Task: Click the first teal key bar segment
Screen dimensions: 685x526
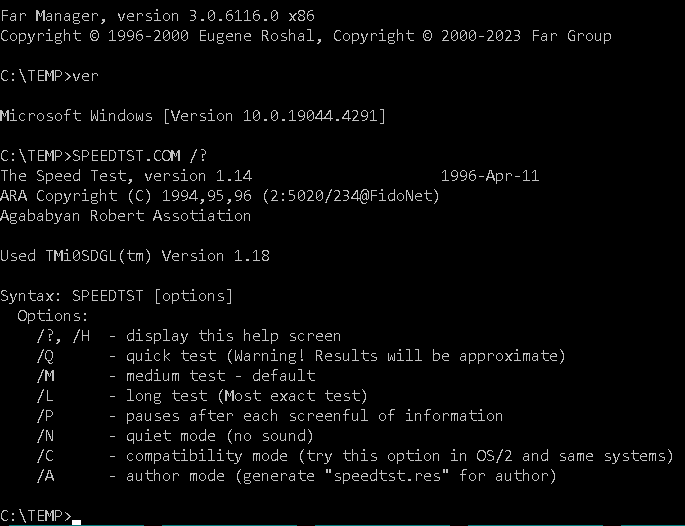Action: (76, 525)
